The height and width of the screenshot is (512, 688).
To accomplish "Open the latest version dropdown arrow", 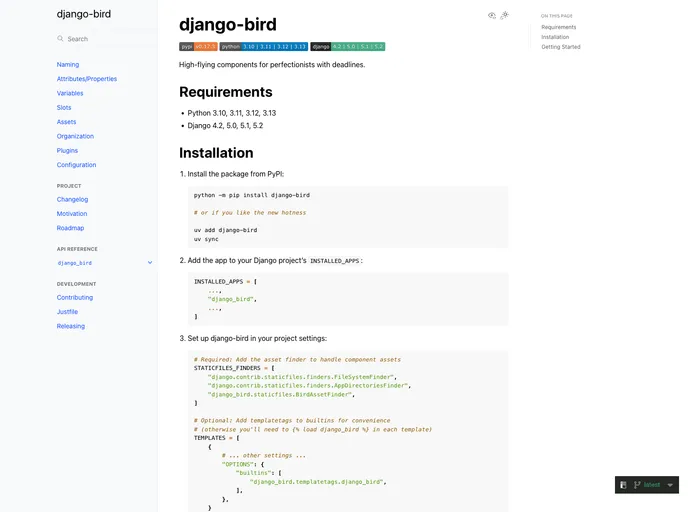I will (x=670, y=485).
